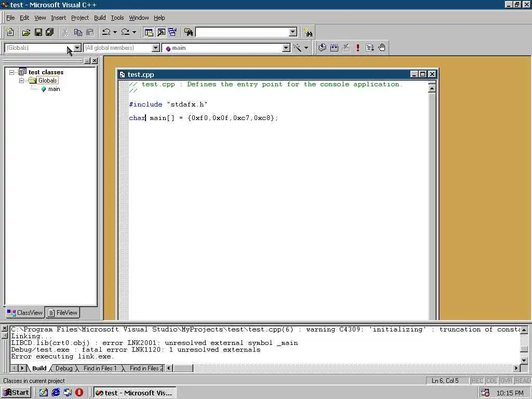Click the Ln 6, Col 5 status indicator
This screenshot has height=399, width=532.
pyautogui.click(x=445, y=381)
